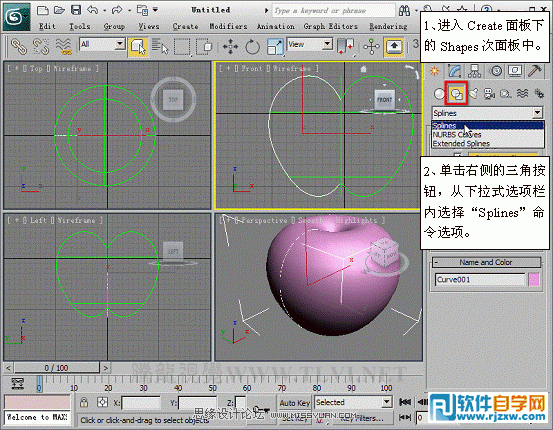
Task: Select the Shapes category icon
Action: (x=456, y=93)
